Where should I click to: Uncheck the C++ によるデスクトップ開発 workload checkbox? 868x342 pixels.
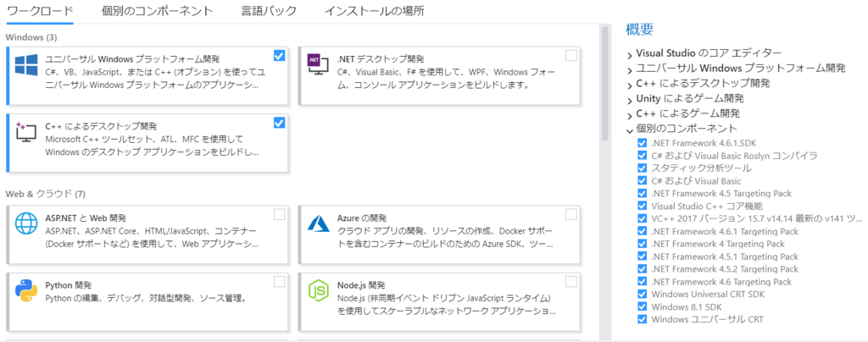coord(280,123)
